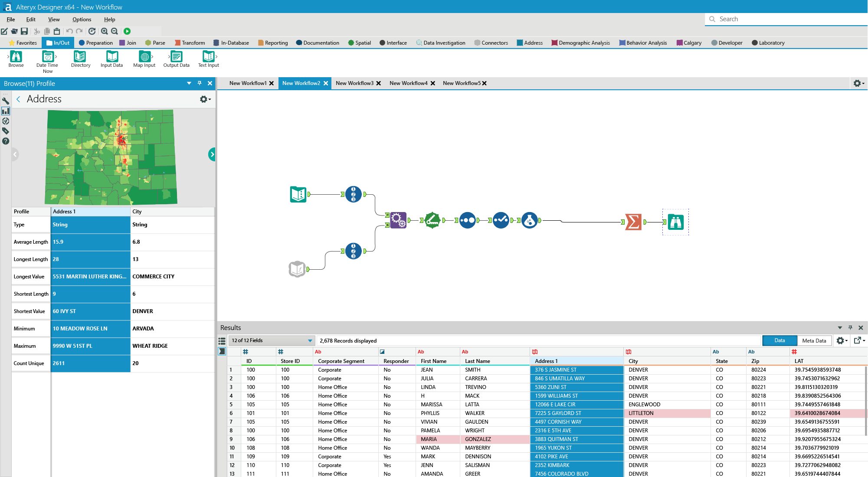
Task: Toggle the pin on Browse Profile panel
Action: (200, 83)
